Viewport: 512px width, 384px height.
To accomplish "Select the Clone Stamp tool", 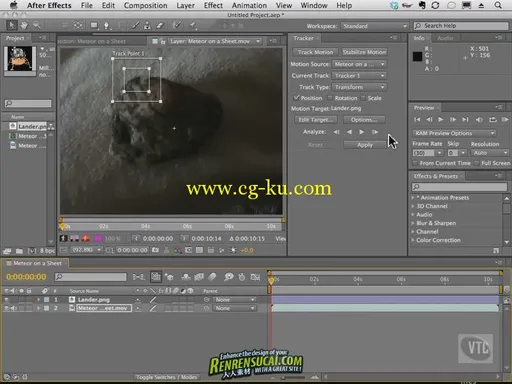I will pyautogui.click(x=147, y=25).
